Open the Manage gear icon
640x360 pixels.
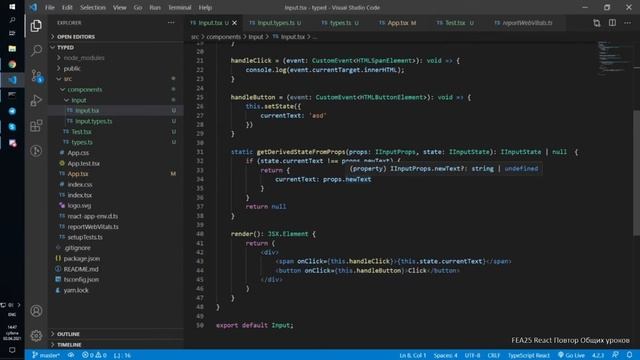[36, 336]
